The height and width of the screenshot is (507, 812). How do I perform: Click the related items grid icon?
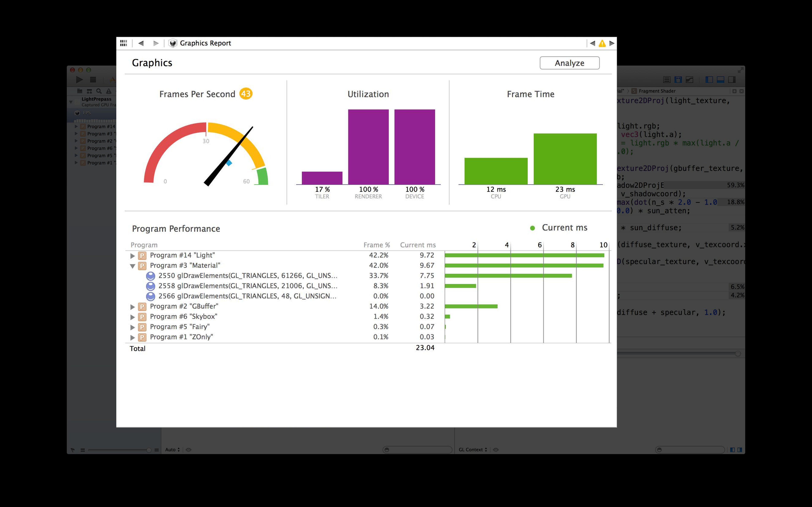tap(123, 43)
